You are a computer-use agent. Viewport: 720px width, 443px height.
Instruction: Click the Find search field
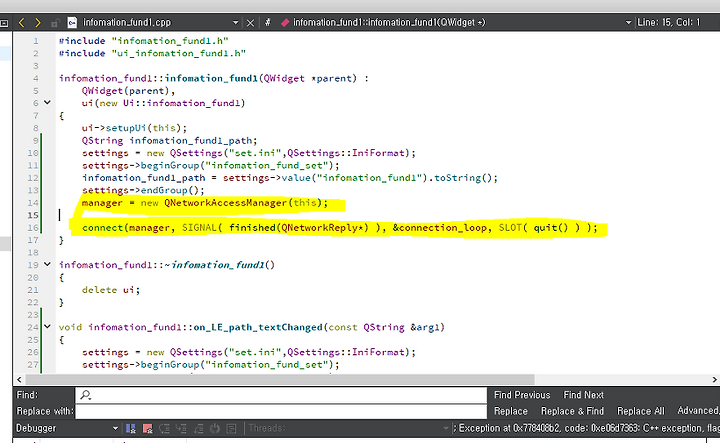tap(281, 395)
